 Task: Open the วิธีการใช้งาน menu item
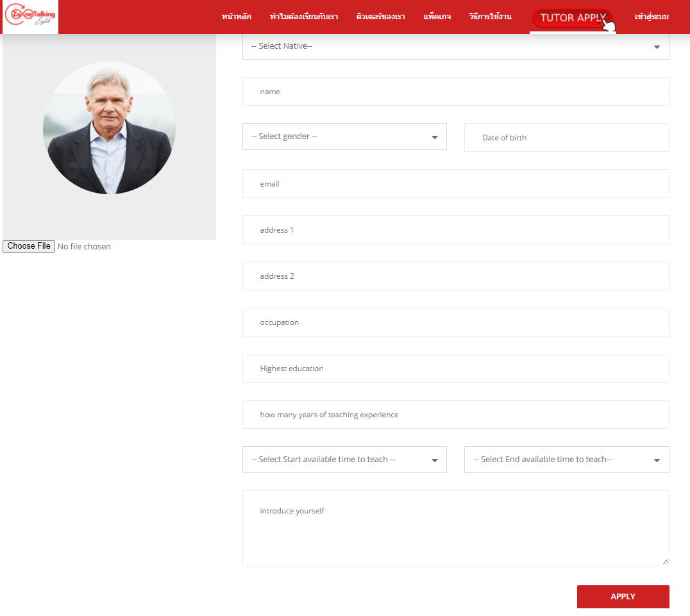[x=490, y=17]
